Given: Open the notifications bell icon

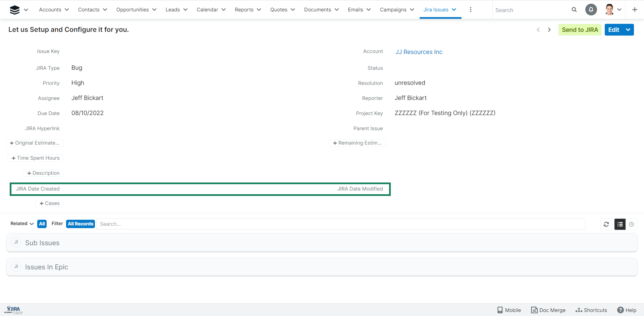Looking at the screenshot, I should pyautogui.click(x=591, y=10).
